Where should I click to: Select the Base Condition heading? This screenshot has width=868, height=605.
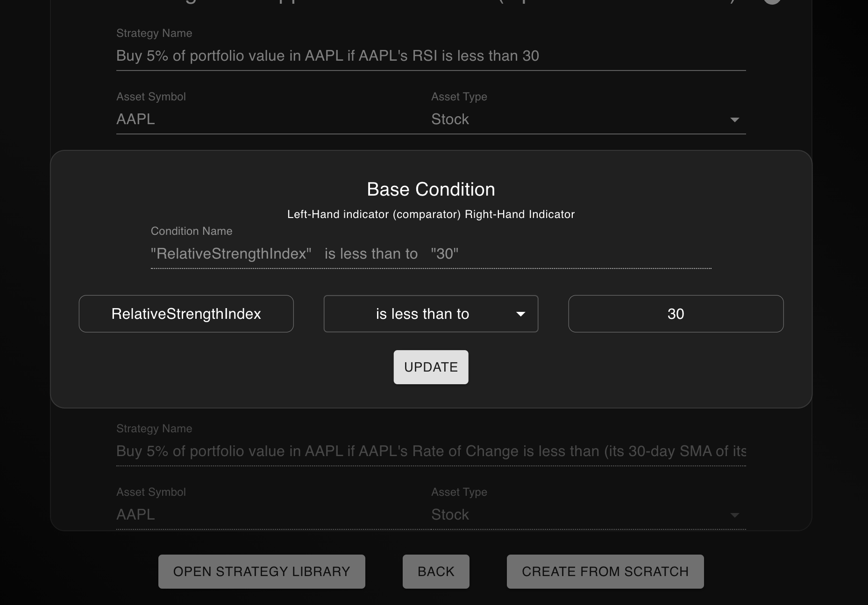tap(430, 189)
